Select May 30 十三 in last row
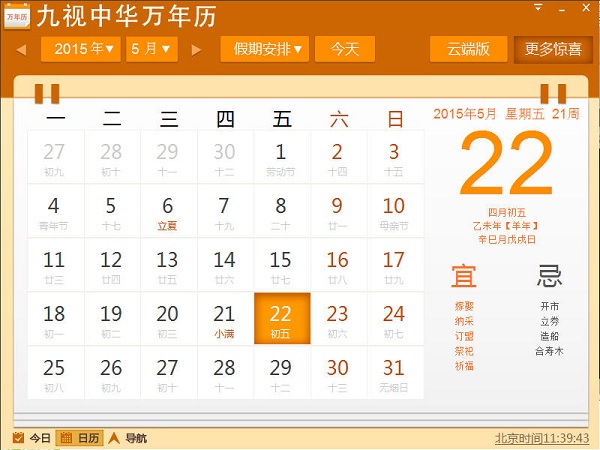Screen dimensions: 600x450 point(339,373)
